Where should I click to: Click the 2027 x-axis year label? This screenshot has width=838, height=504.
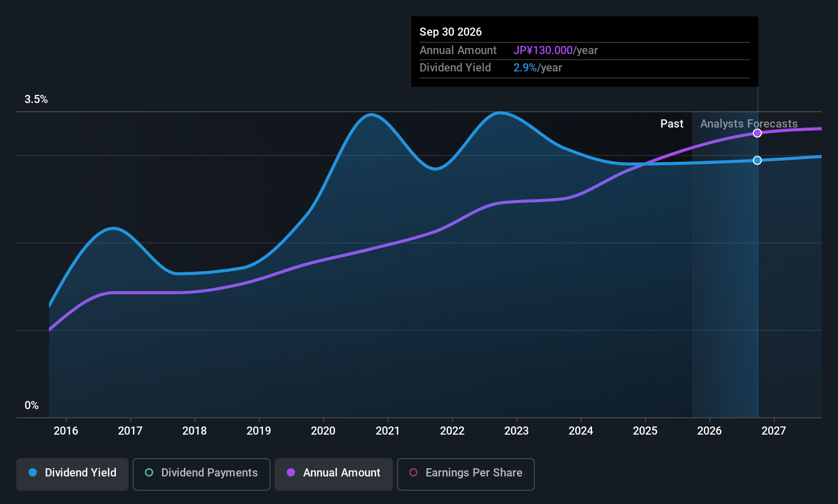coord(774,431)
